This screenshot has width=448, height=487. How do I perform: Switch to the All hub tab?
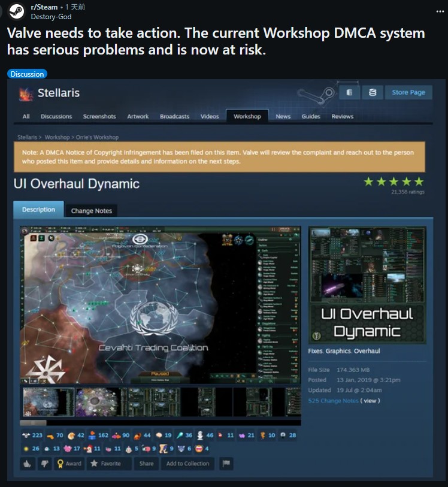click(x=26, y=116)
